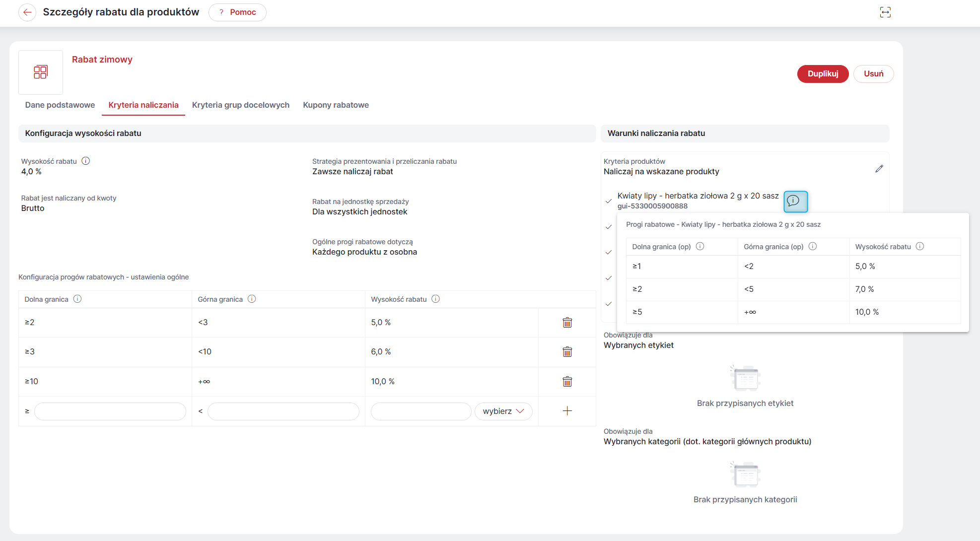Click the Brutto value
The width and height of the screenshot is (980, 541).
[33, 208]
